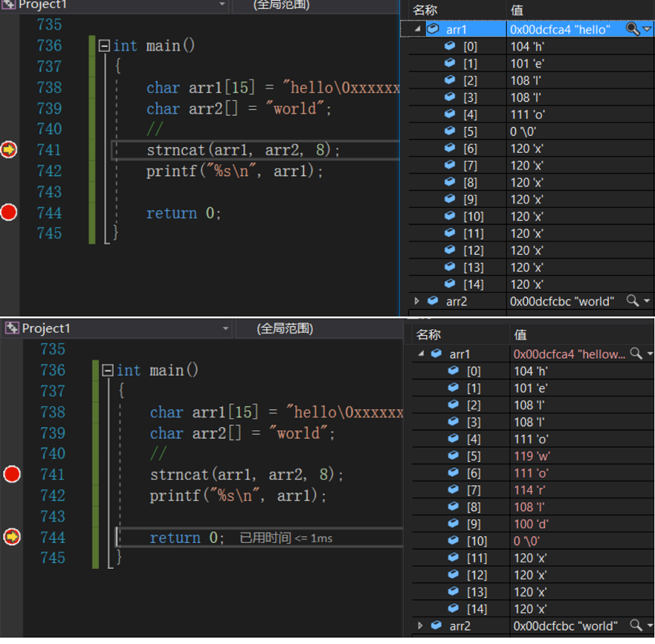
Task: Open visualizer dropdown arrow beside top arr1 value
Action: 647,29
